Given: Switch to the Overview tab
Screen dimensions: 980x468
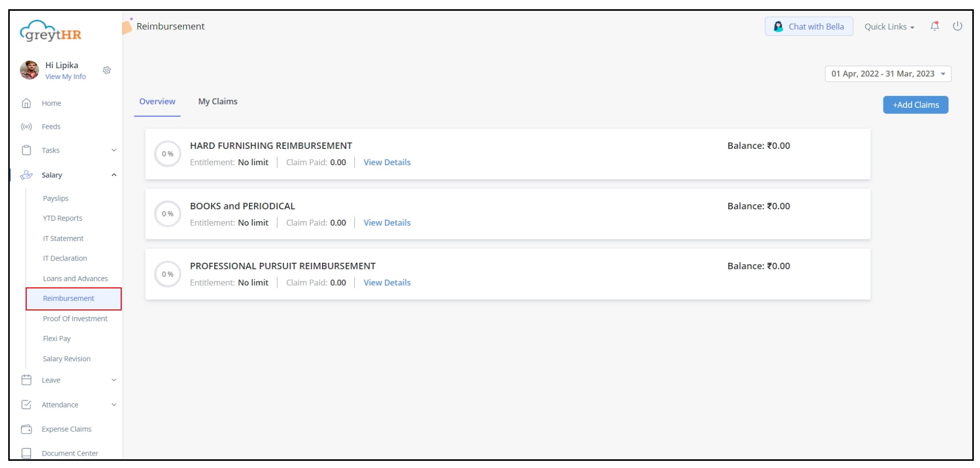Looking at the screenshot, I should click(157, 102).
